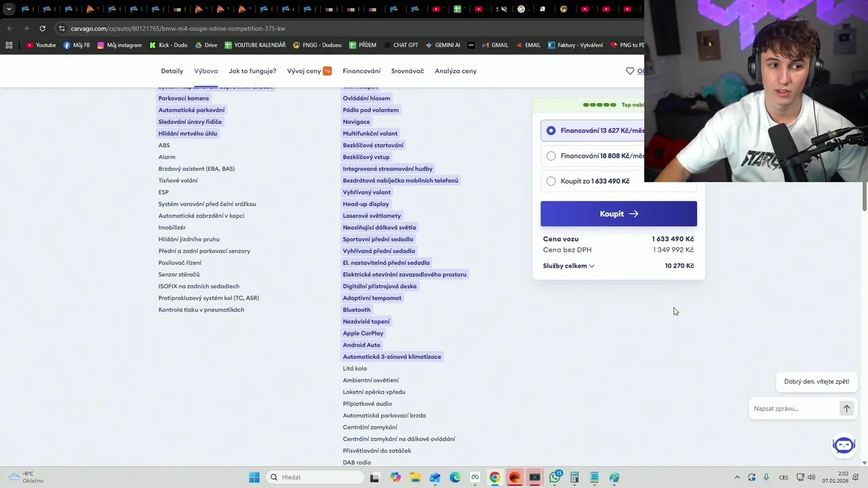
Task: Go back in browser history
Action: tap(9, 28)
